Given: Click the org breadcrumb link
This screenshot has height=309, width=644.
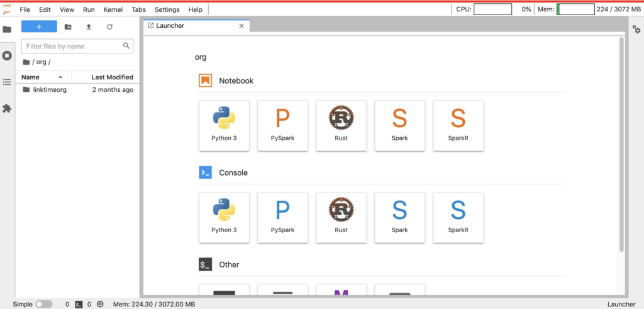Looking at the screenshot, I should [x=41, y=62].
